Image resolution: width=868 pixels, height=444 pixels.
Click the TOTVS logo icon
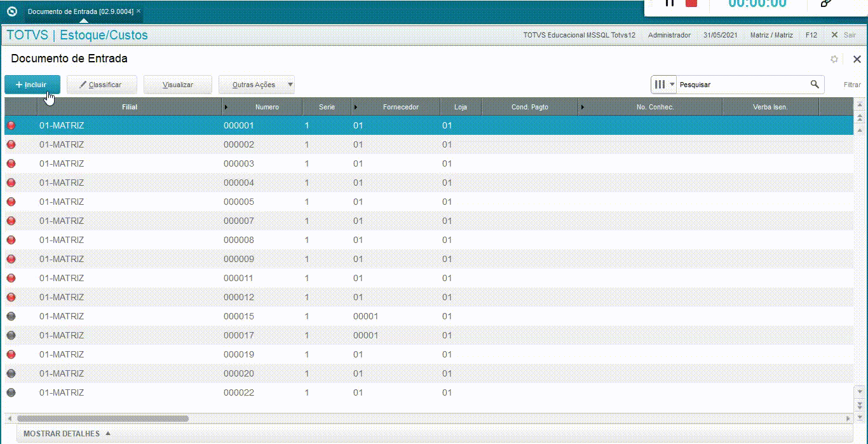[x=11, y=11]
